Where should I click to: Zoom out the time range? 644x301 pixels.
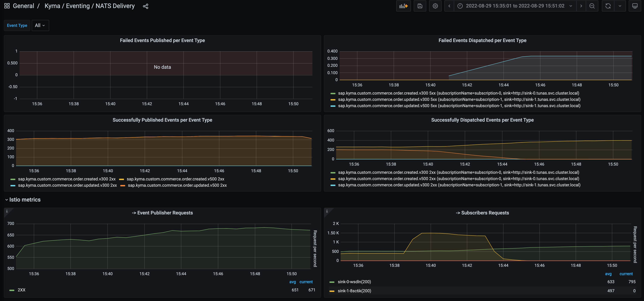[592, 6]
